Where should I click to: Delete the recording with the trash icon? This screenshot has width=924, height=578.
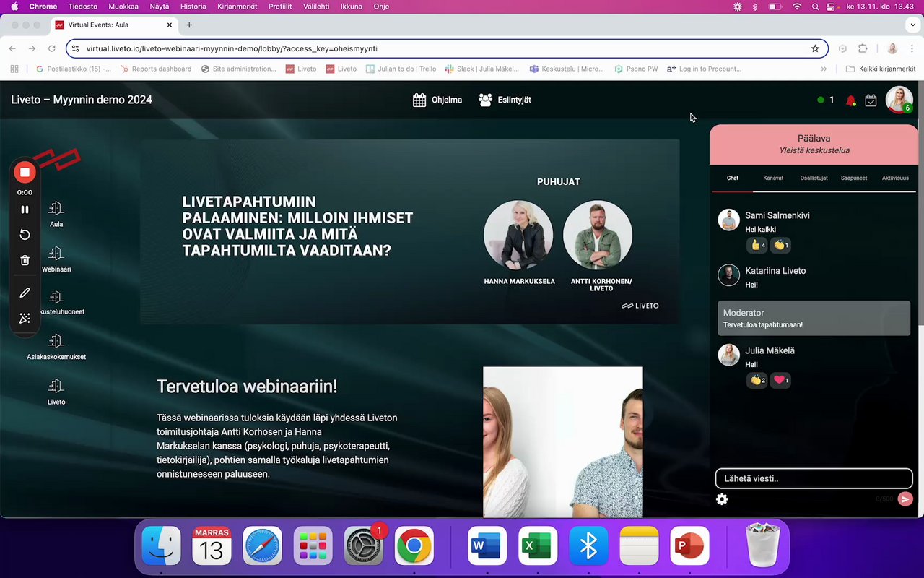point(25,260)
